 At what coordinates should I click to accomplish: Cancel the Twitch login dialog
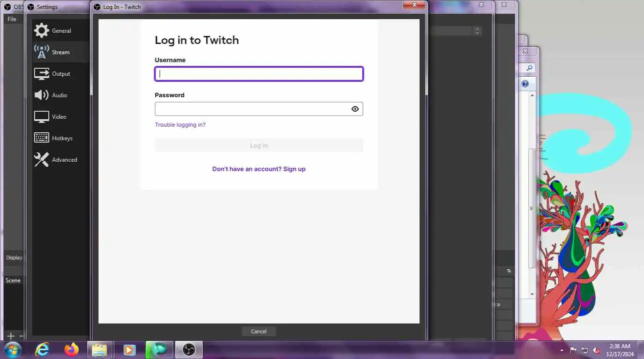point(259,331)
